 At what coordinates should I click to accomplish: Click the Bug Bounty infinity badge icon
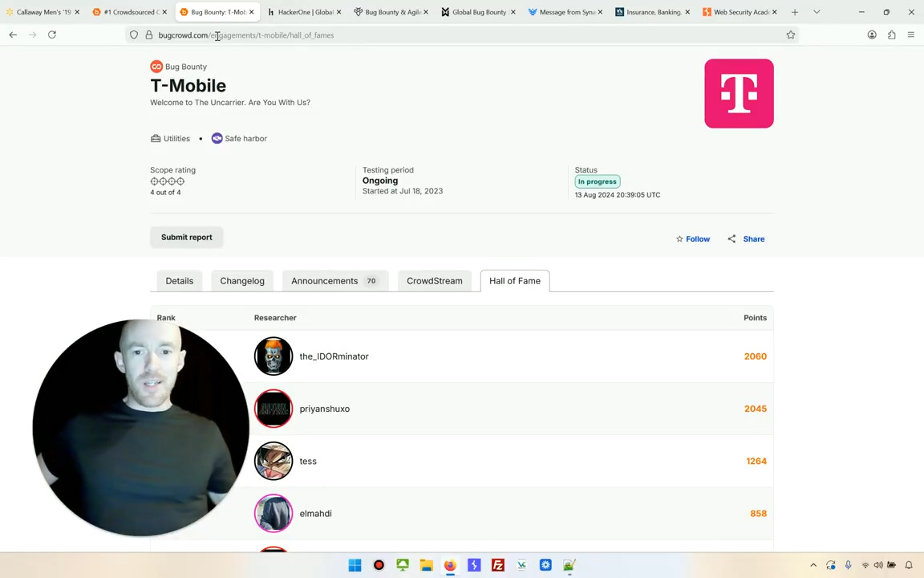coord(156,66)
